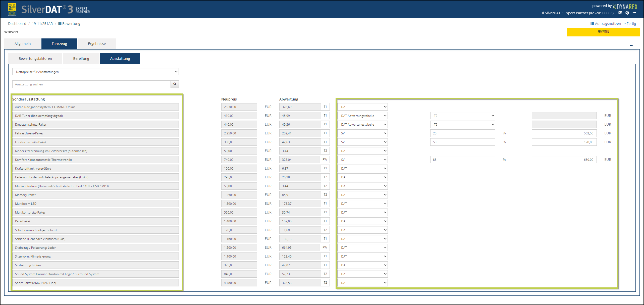This screenshot has width=644, height=305.
Task: Click the DAT logo icon
Action: coord(12,9)
